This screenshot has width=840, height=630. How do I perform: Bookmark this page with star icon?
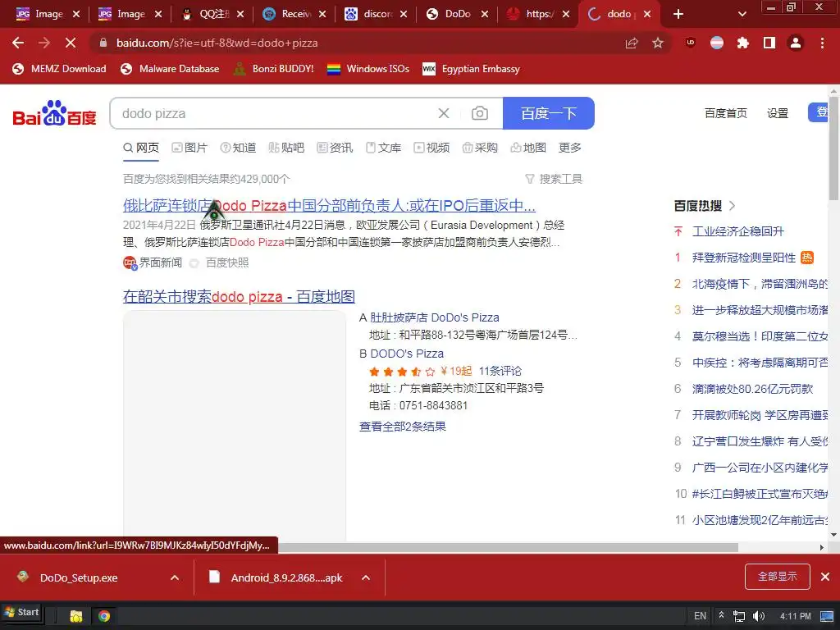[x=658, y=43]
